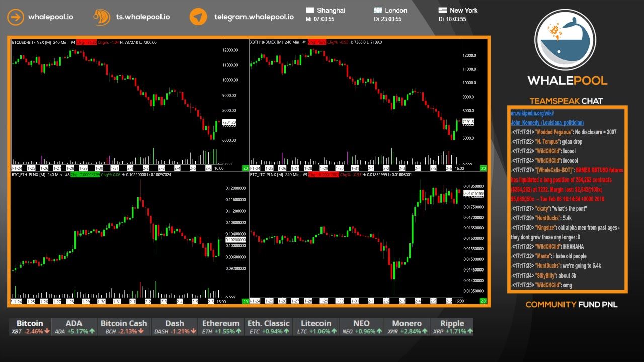Click the 0.10200000 price label on ETH chart
Screen dimensions: 644x362
[x=235, y=240]
